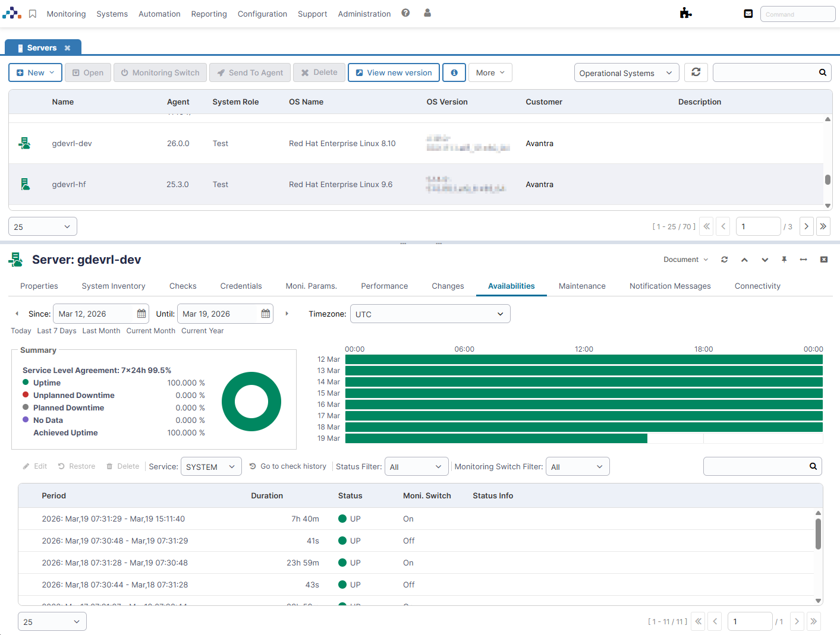Expand the Timezone UTC dropdown
The width and height of the screenshot is (840, 635).
pyautogui.click(x=430, y=314)
